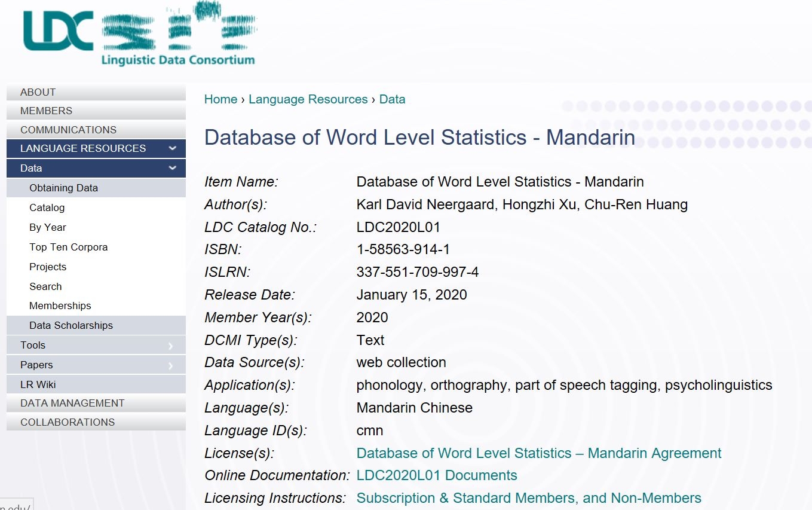812x510 pixels.
Task: Open the Search page
Action: (x=45, y=286)
